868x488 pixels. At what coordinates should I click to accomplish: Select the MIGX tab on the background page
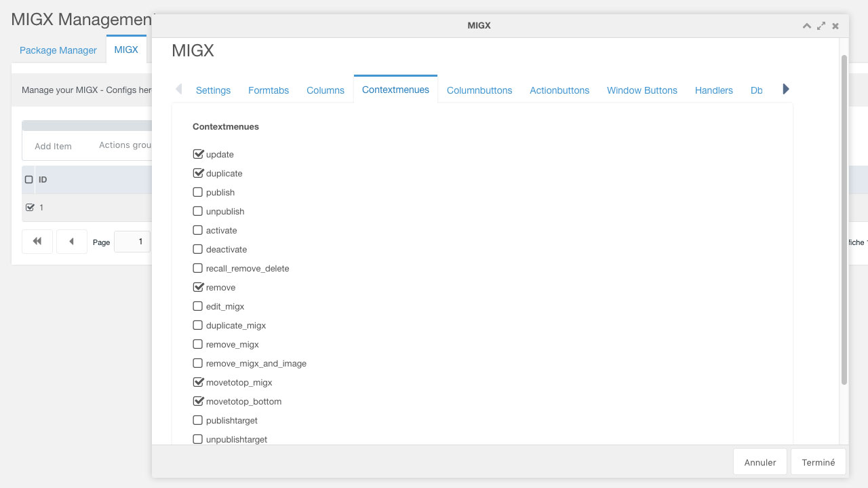tap(126, 50)
